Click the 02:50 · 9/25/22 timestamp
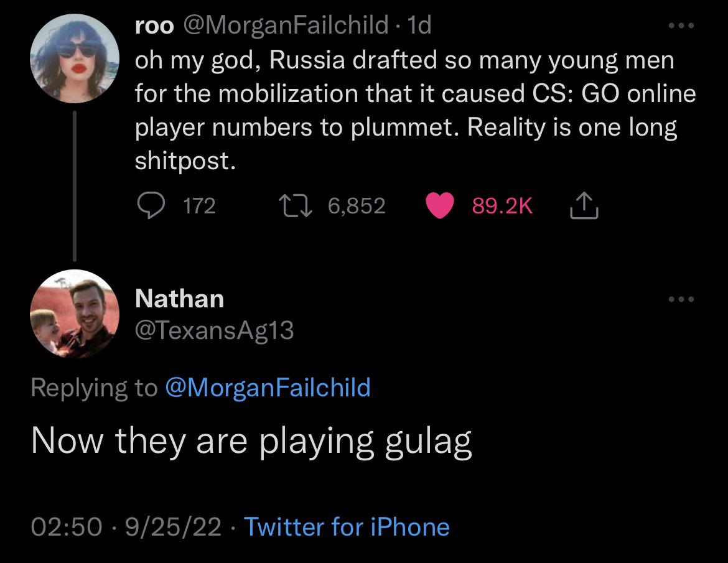Image resolution: width=728 pixels, height=563 pixels. pos(126,526)
